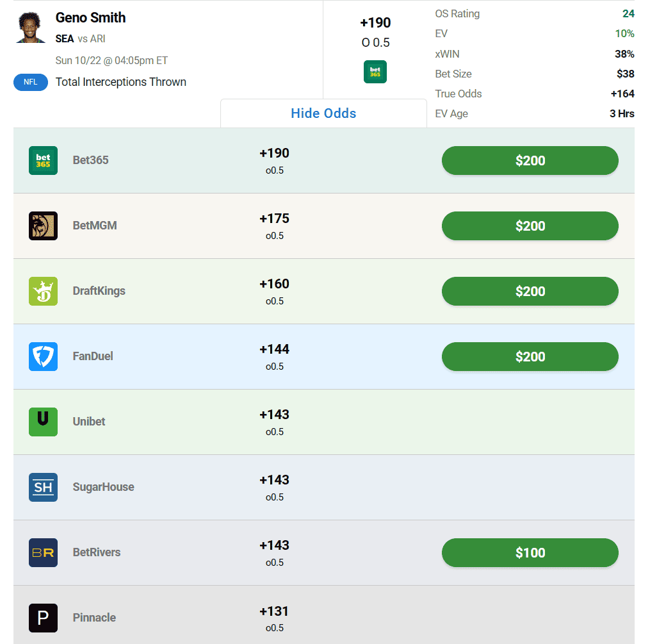Click the NFL league badge

coord(31,82)
